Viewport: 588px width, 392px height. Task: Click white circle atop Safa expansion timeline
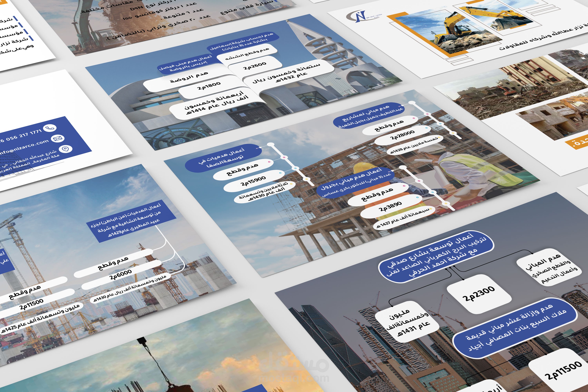point(271,145)
